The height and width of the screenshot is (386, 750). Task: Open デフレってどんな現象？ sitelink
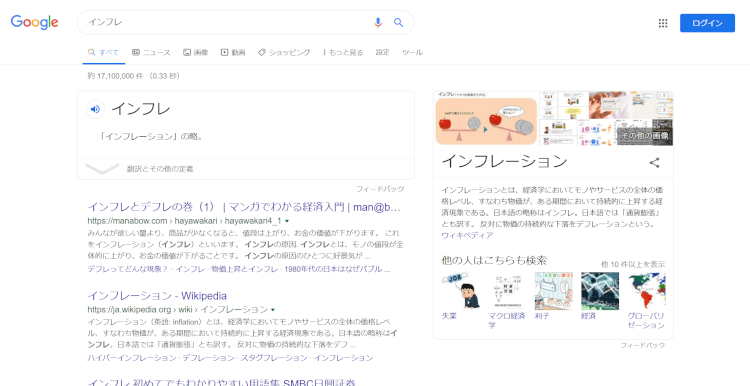tap(128, 269)
